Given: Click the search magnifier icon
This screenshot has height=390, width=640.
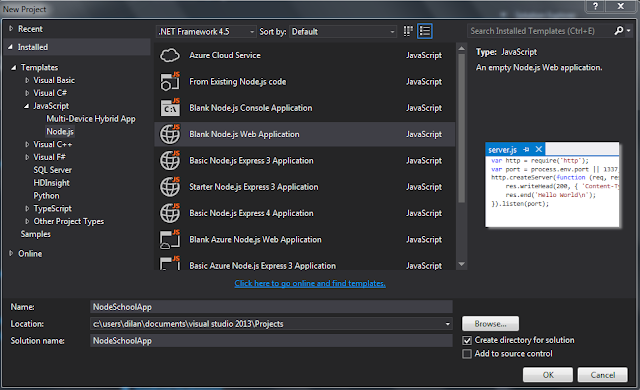Looking at the screenshot, I should [x=619, y=31].
